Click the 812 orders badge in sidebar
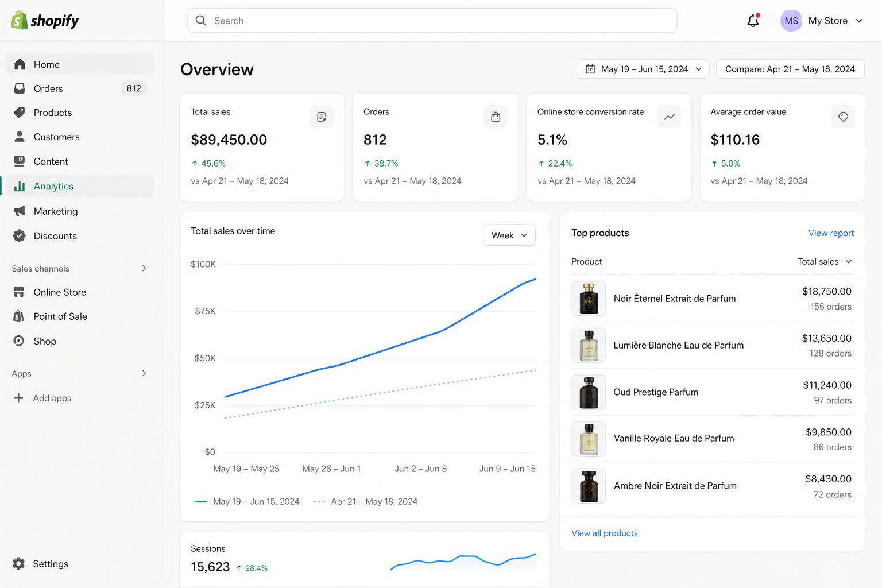 tap(134, 88)
